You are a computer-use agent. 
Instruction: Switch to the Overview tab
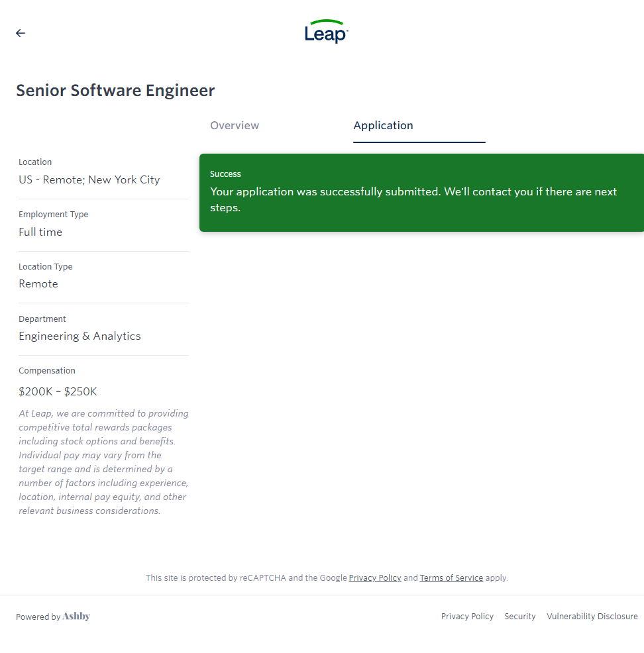[235, 126]
